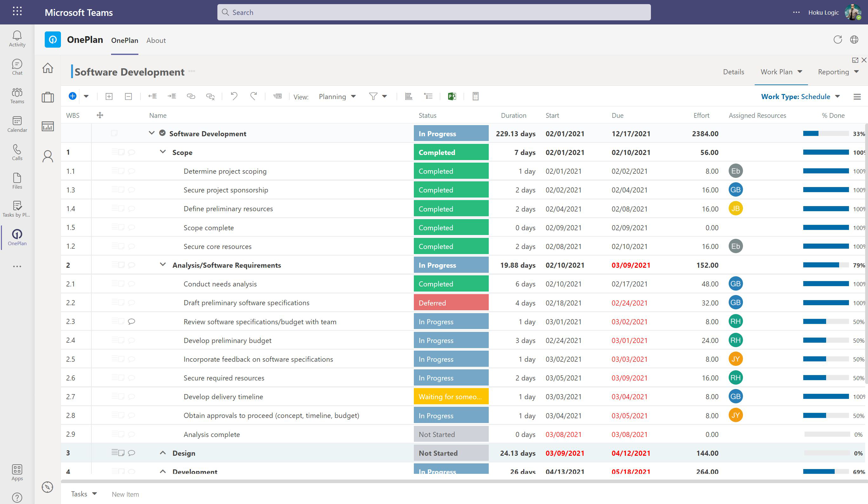Toggle the Software Development complete checkmark
Screen dimensions: 868x504
[162, 133]
